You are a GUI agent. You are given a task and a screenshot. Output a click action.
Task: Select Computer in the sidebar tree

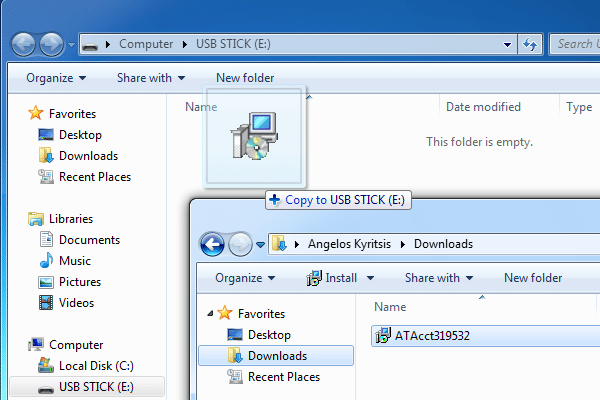click(x=76, y=345)
